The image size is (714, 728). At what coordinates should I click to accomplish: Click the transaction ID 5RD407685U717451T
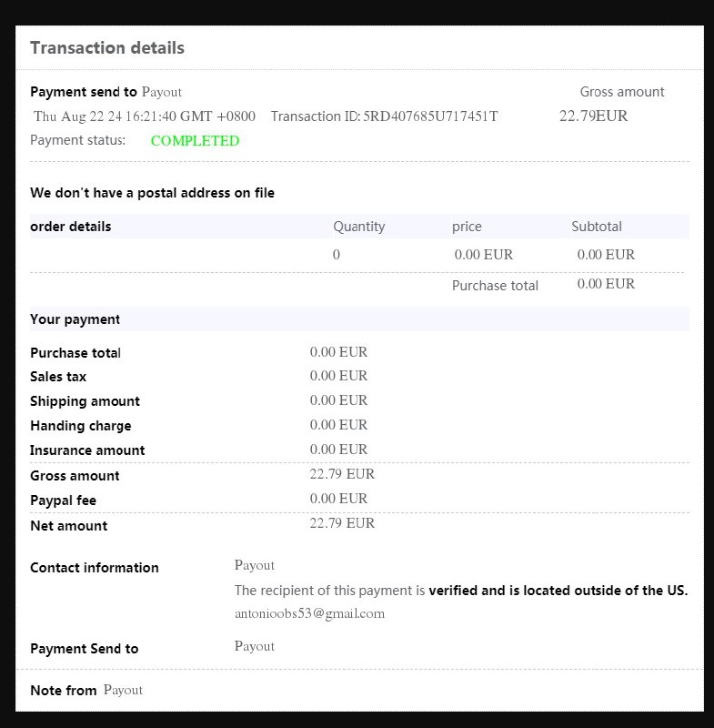[430, 116]
